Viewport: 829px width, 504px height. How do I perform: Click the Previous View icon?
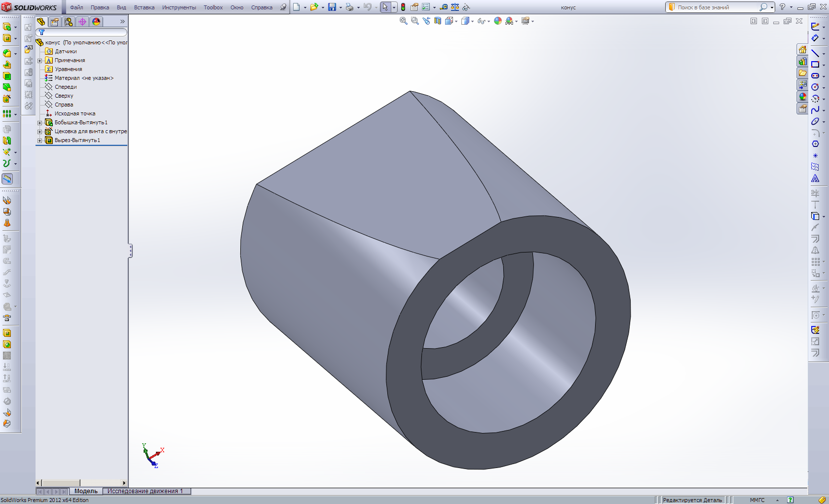[x=426, y=21]
